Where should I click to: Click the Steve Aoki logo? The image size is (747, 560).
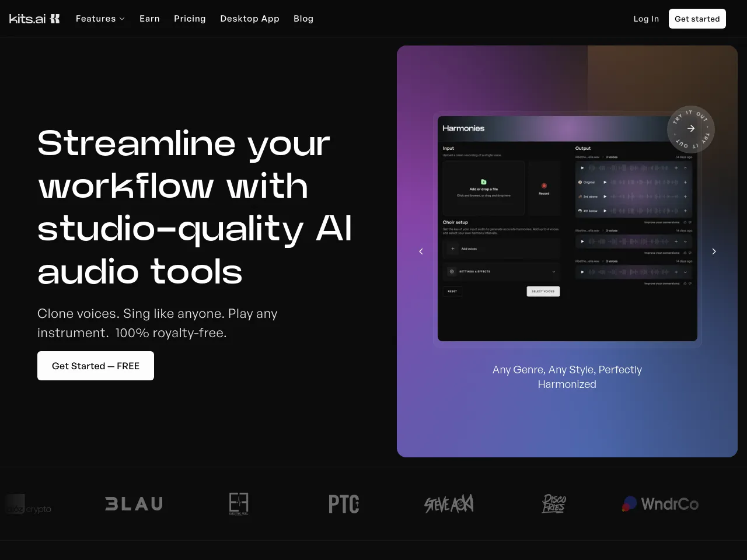coord(449,504)
